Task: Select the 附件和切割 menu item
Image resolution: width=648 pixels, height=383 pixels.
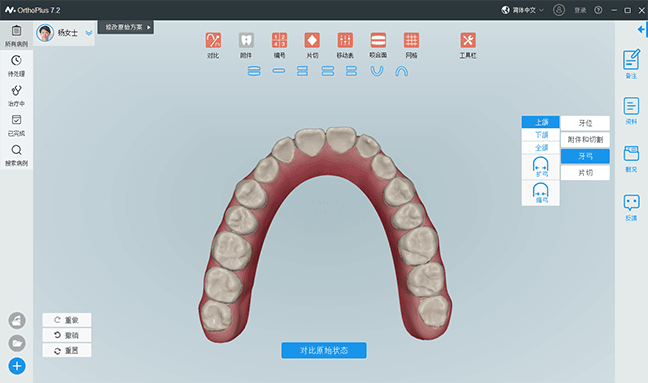Action: click(x=585, y=140)
